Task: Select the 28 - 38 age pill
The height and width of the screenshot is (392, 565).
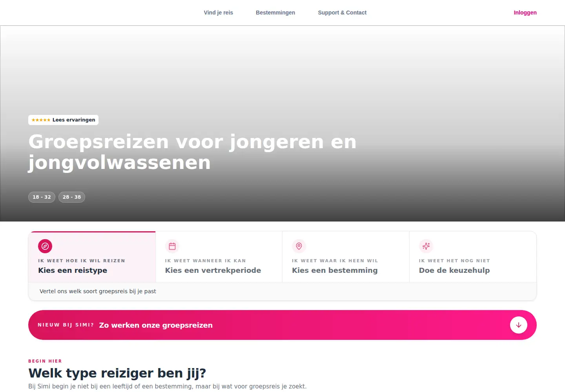Action: [x=72, y=197]
